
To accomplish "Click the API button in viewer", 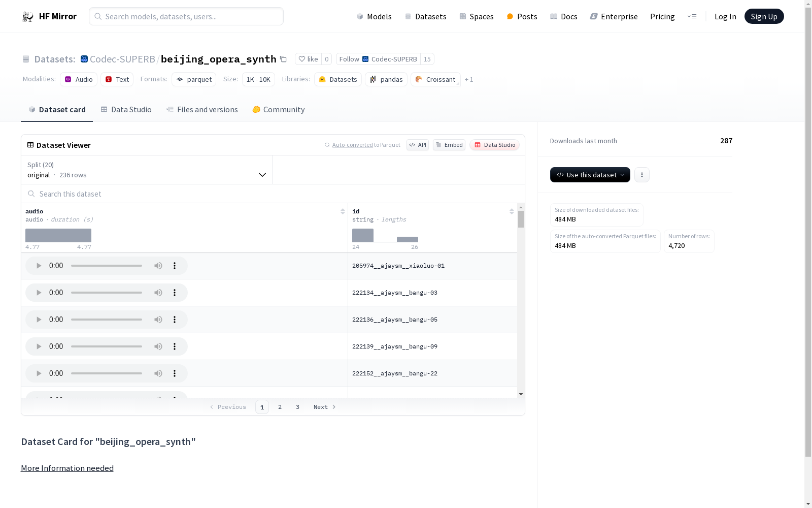I will (418, 145).
